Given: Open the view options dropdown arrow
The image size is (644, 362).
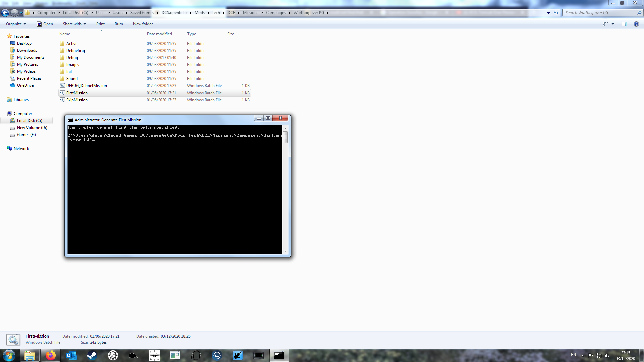Looking at the screenshot, I should [613, 24].
